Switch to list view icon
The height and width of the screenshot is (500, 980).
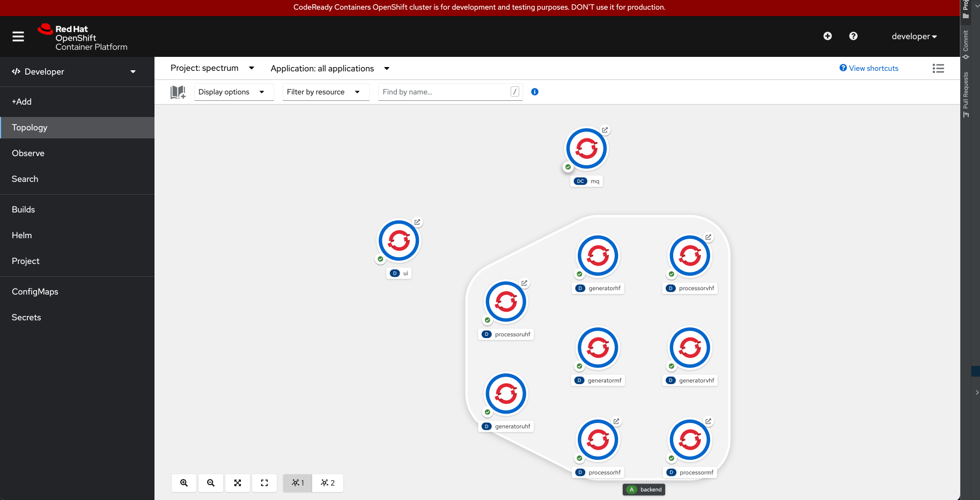pos(938,68)
